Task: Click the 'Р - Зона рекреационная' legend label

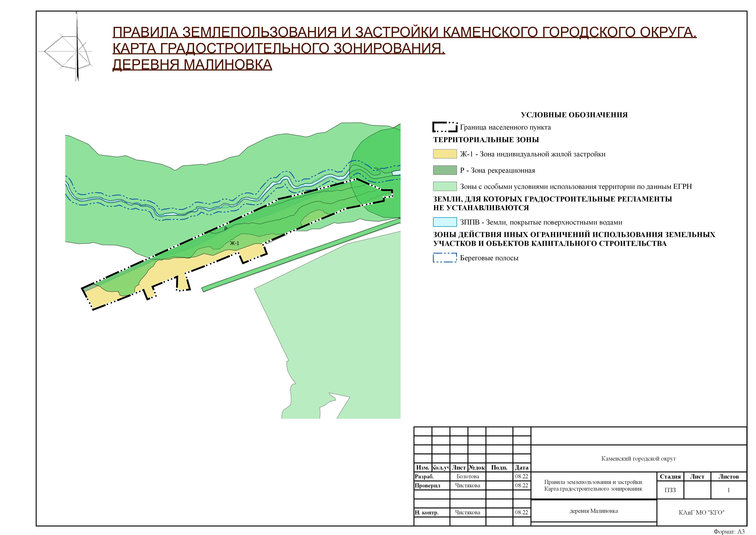Action: coord(497,170)
